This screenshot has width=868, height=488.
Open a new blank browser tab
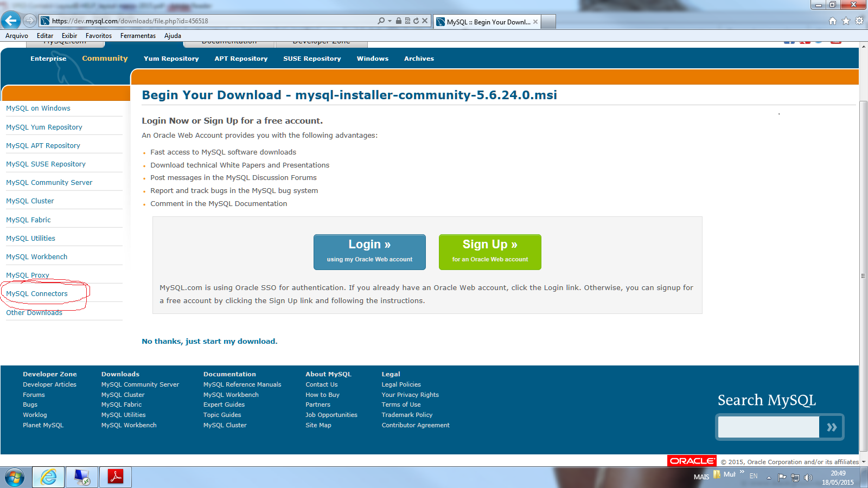coord(548,22)
